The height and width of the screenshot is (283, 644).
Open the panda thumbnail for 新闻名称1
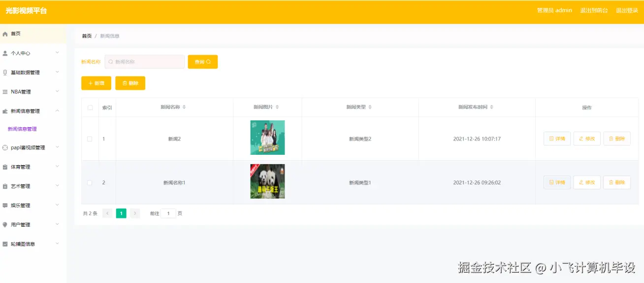click(267, 181)
